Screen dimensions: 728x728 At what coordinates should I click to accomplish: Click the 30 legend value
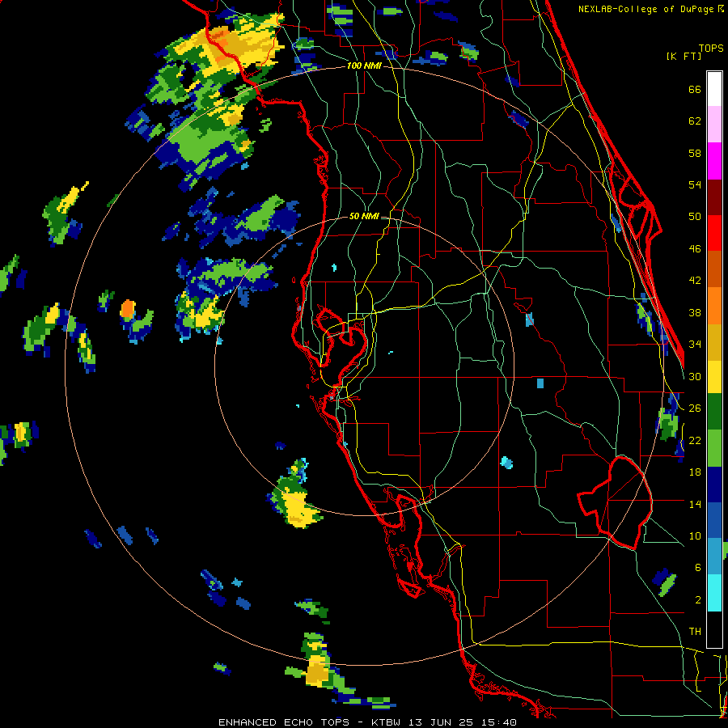(695, 376)
